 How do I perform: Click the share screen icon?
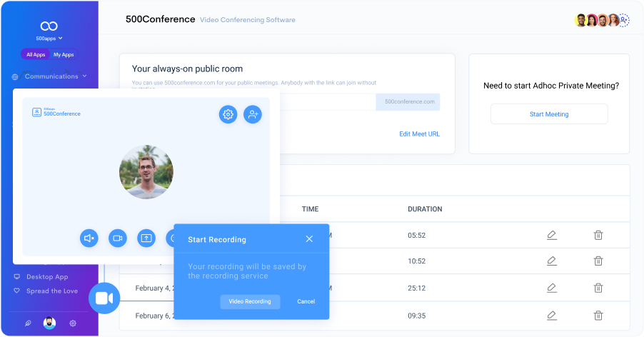[145, 238]
